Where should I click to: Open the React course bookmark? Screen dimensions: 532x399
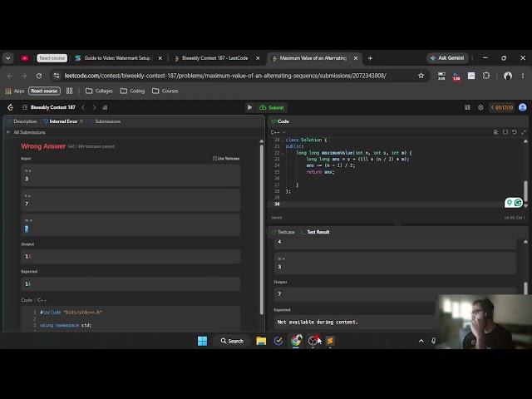click(44, 91)
